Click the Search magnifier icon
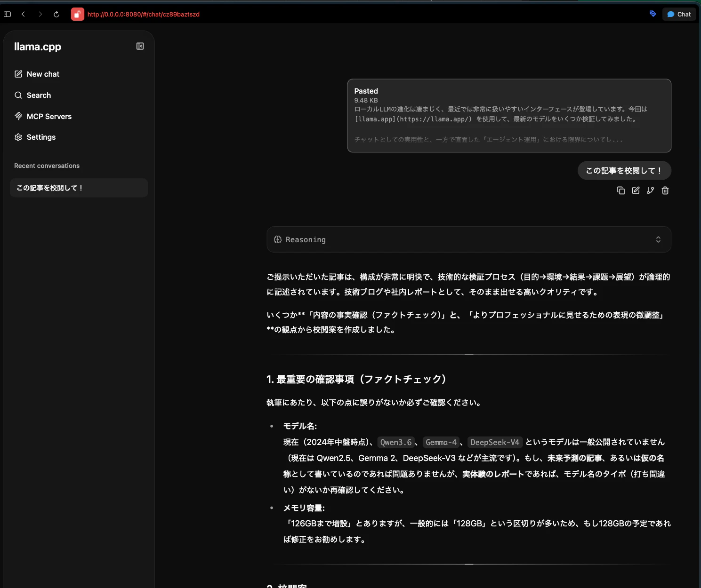The height and width of the screenshot is (588, 701). [18, 95]
